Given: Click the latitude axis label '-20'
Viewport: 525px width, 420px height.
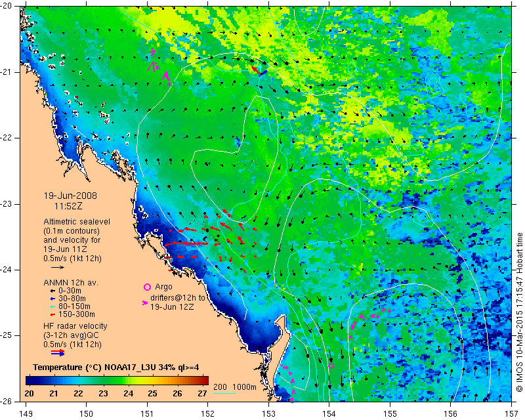Looking at the screenshot, I should (7, 6).
